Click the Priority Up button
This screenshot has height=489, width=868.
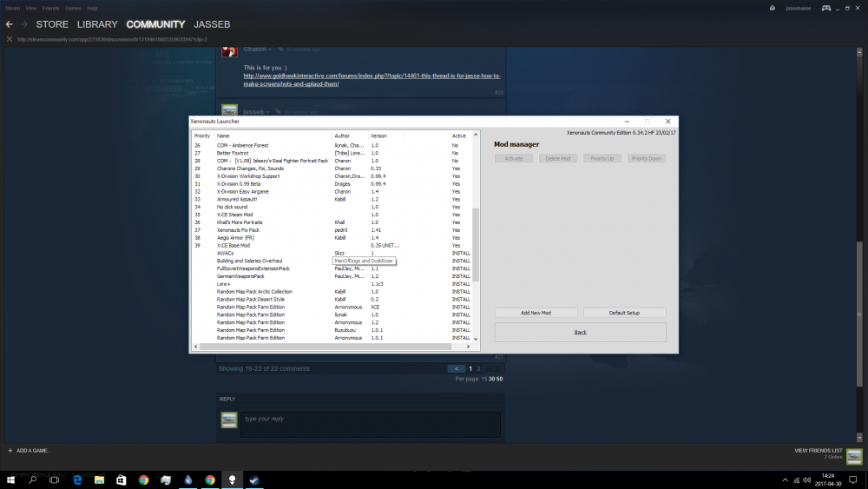click(602, 158)
